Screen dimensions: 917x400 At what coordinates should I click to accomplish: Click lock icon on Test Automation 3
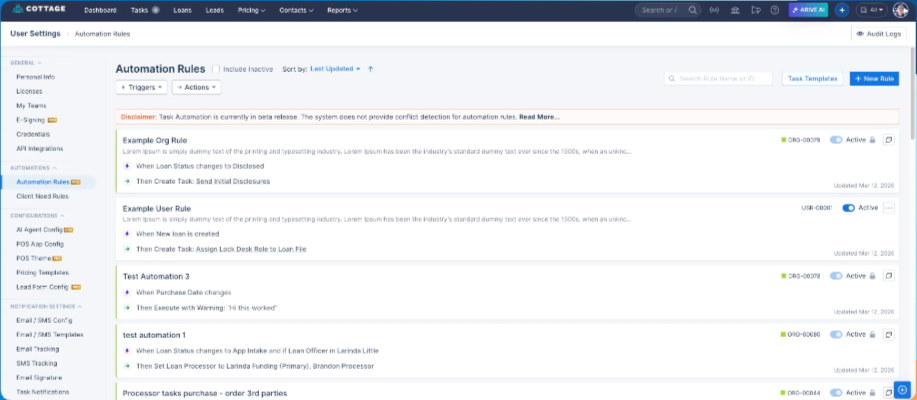[x=872, y=275]
